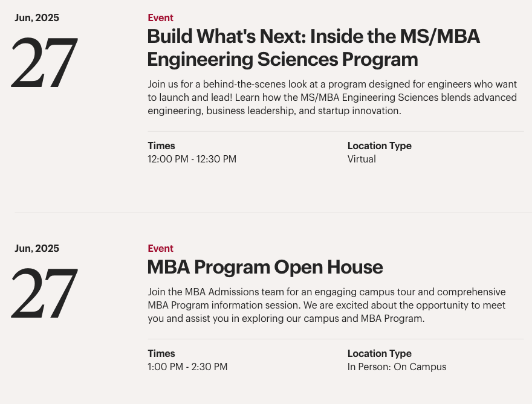Click the first Location Type heading
The height and width of the screenshot is (404, 532).
(379, 146)
